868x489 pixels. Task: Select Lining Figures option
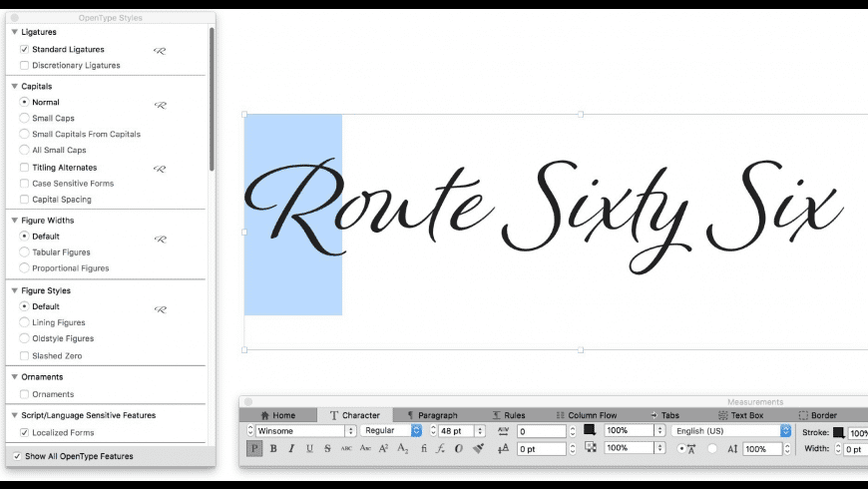click(24, 322)
